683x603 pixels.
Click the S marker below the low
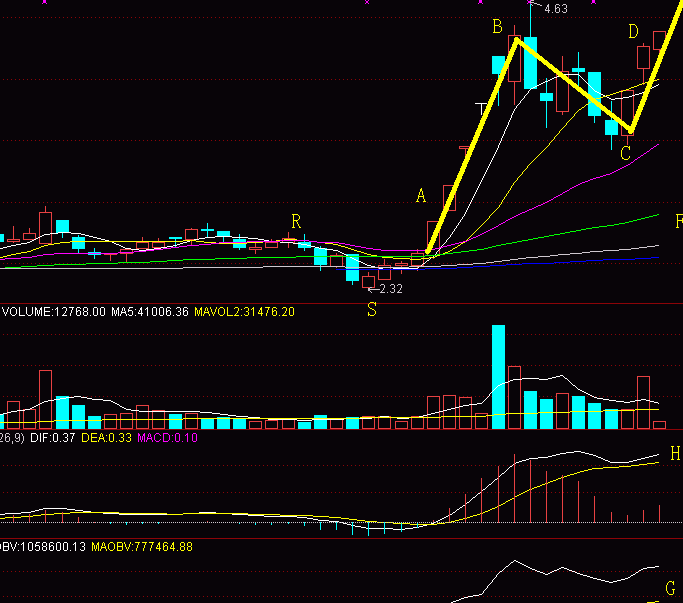tap(372, 310)
